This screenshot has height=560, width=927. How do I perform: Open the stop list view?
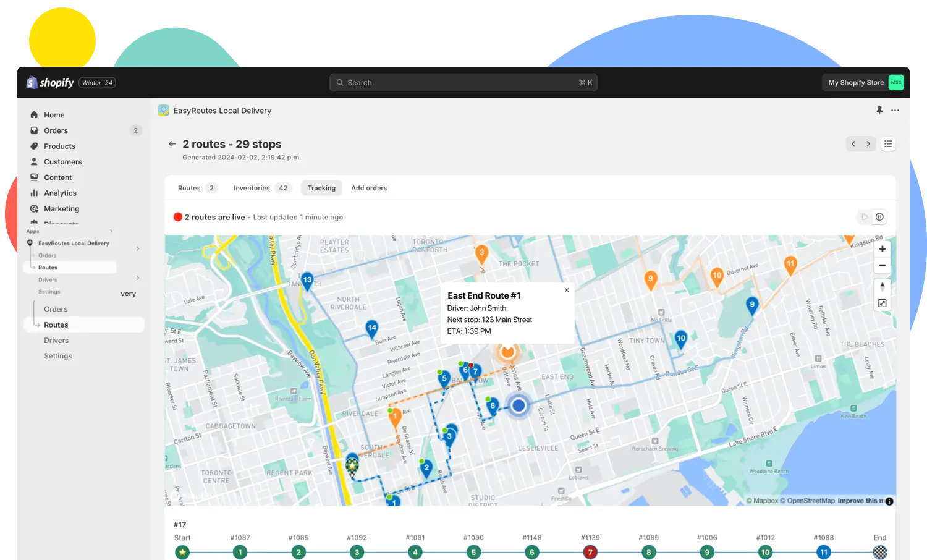pos(888,143)
